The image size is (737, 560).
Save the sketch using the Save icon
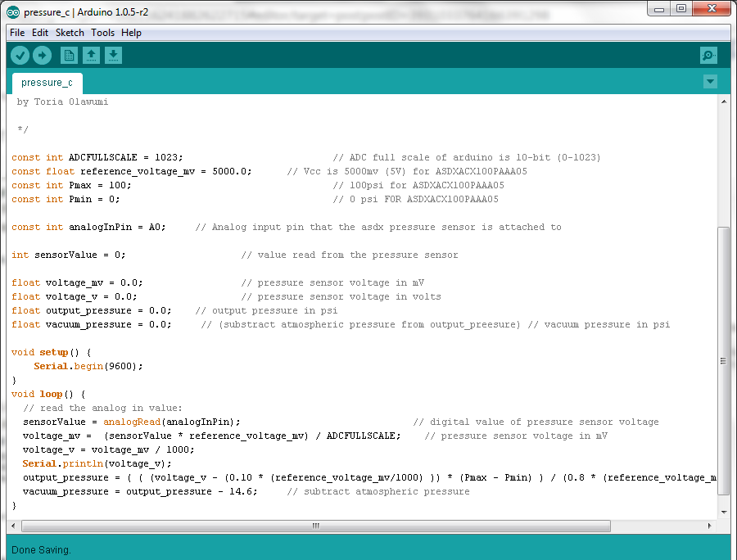(112, 55)
